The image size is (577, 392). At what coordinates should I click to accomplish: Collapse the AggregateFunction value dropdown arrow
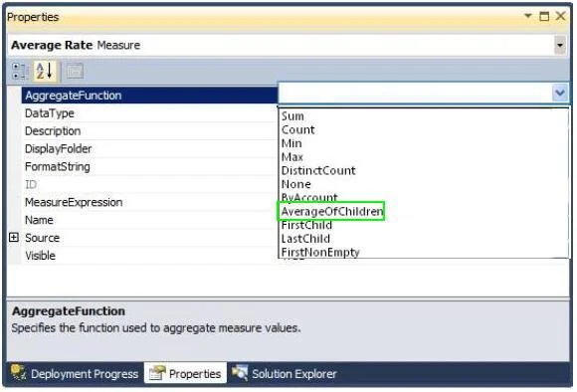560,93
